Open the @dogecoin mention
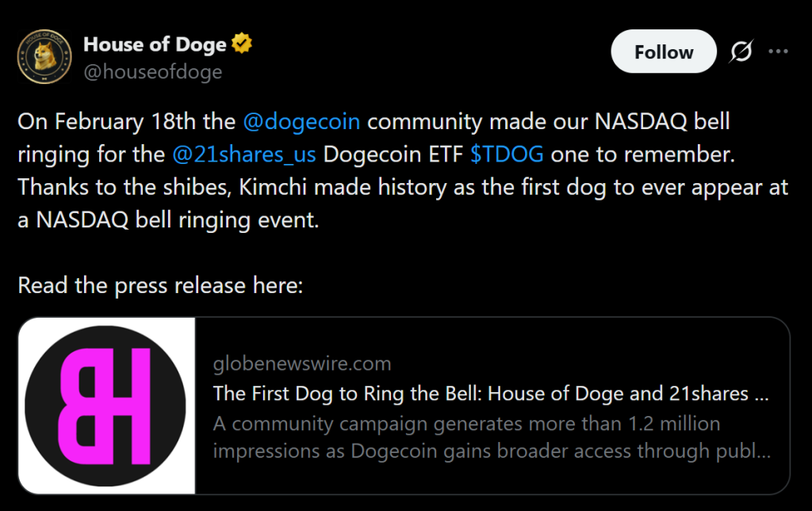 tap(301, 122)
